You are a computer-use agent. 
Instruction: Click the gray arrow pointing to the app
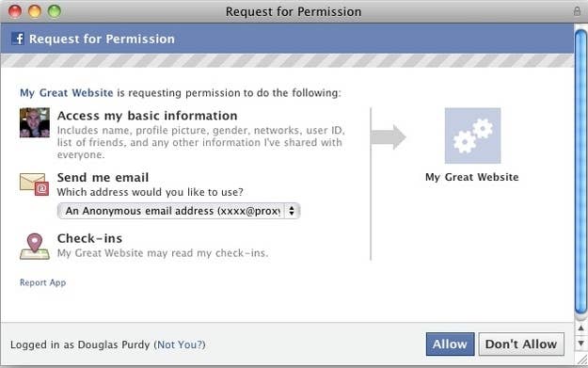[x=389, y=136]
